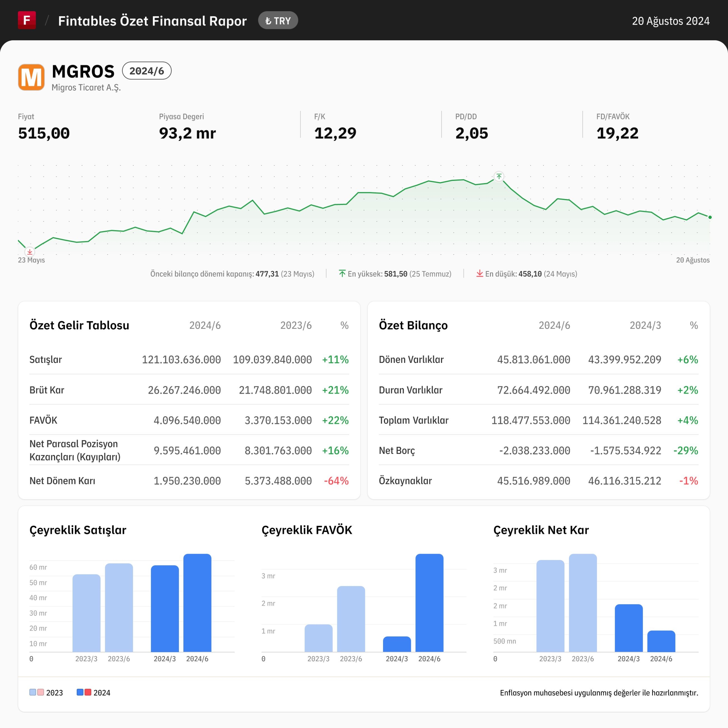The width and height of the screenshot is (728, 728).
Task: Click the TRY currency badge
Action: coord(278,21)
